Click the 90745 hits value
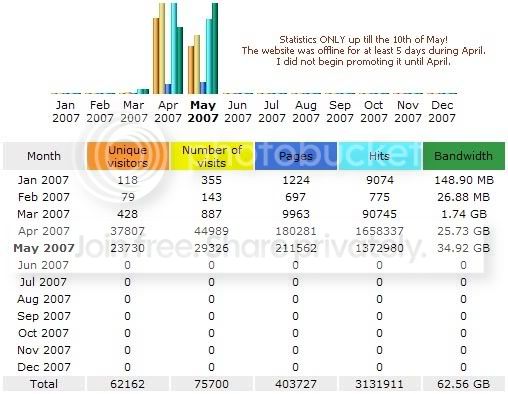The image size is (508, 394). (x=380, y=214)
